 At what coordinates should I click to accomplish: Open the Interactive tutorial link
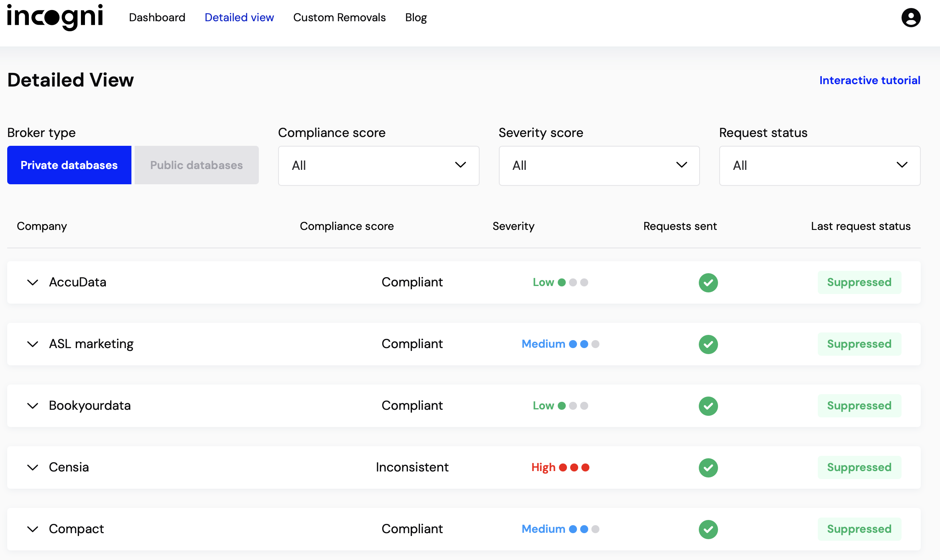(869, 80)
